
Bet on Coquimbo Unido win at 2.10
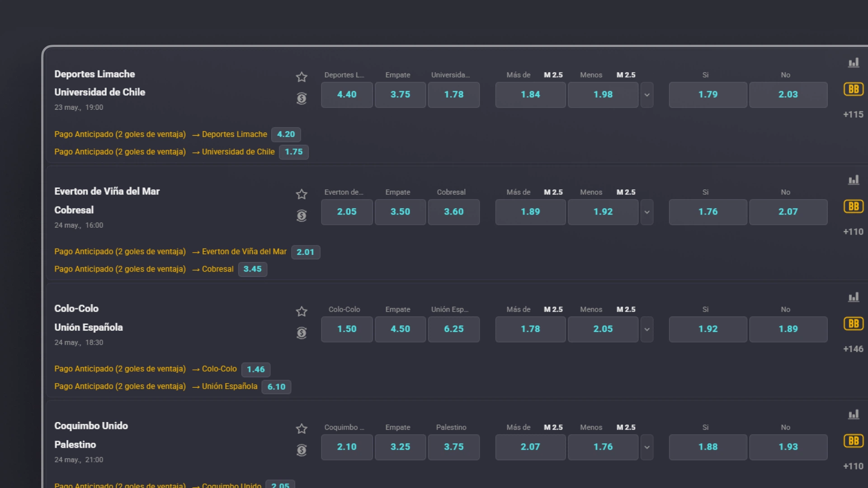pyautogui.click(x=347, y=447)
